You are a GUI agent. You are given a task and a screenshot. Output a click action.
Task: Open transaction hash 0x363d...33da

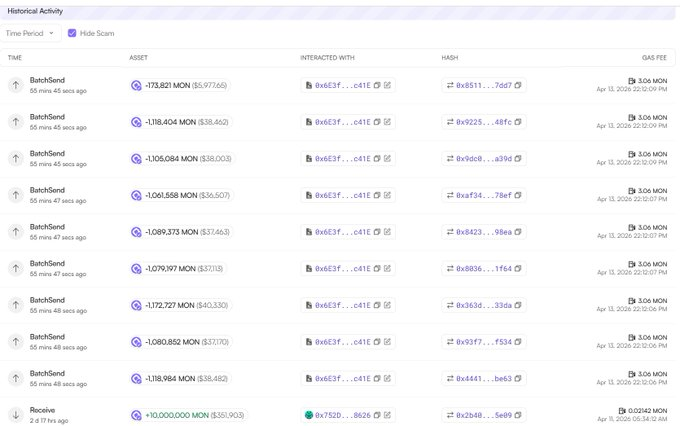(x=484, y=305)
